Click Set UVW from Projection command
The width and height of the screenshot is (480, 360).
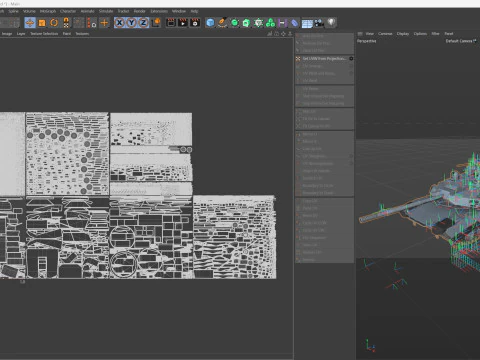point(324,59)
